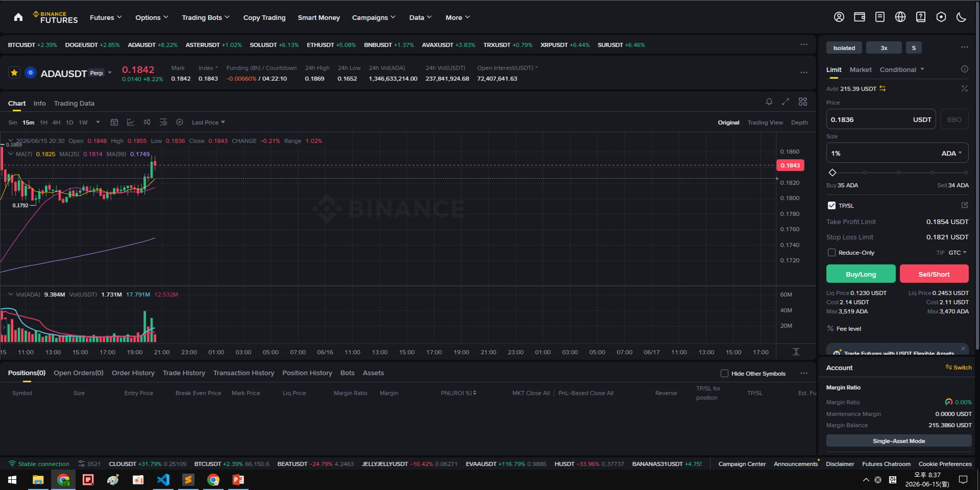Open the Trade History tab
Screen dimensions: 980x490
coord(184,373)
